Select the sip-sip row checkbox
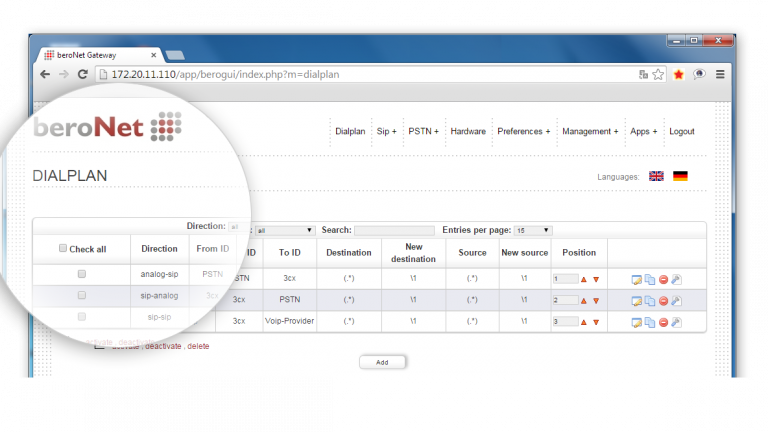The image size is (768, 432). 82,317
